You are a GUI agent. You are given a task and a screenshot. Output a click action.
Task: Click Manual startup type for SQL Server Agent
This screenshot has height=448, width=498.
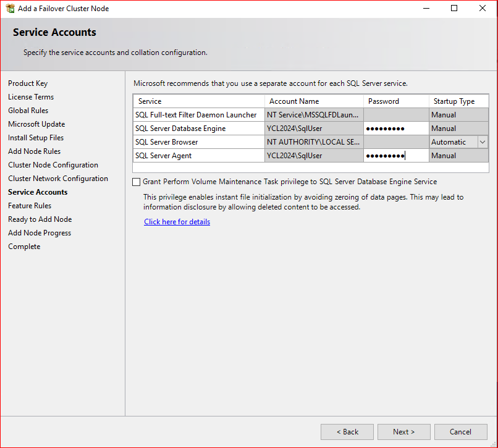[458, 156]
